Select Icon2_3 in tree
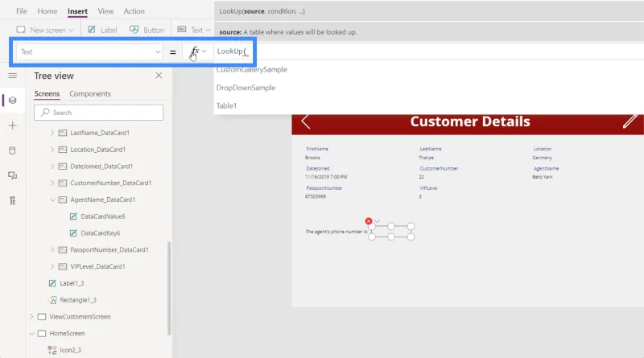Viewport: 644px width, 358px height. pyautogui.click(x=70, y=350)
